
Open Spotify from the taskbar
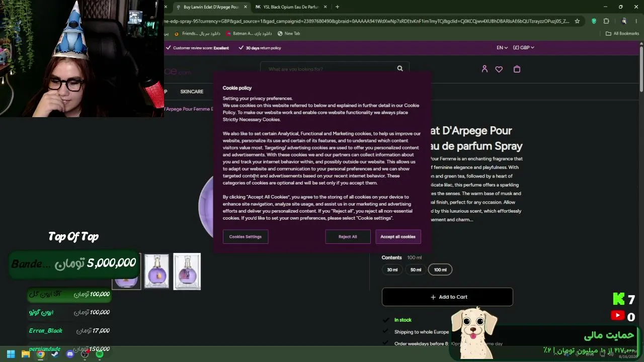100,354
